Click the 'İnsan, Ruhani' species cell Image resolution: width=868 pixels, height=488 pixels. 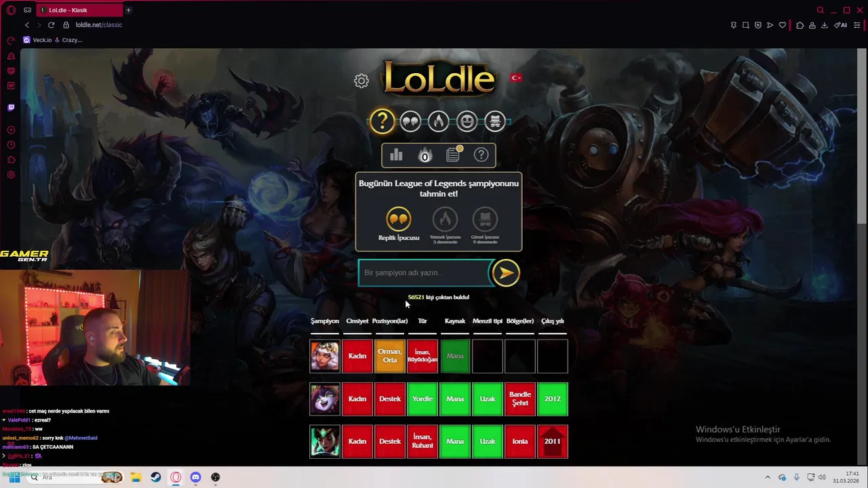[422, 441]
